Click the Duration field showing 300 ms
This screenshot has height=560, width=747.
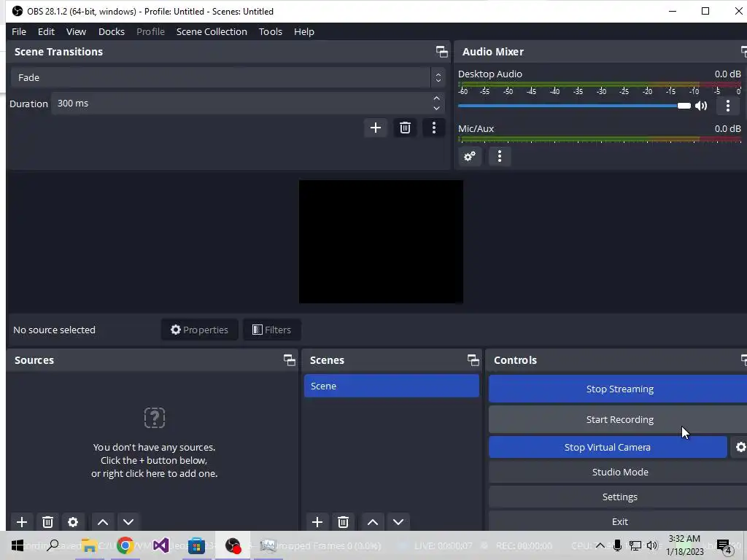point(241,104)
